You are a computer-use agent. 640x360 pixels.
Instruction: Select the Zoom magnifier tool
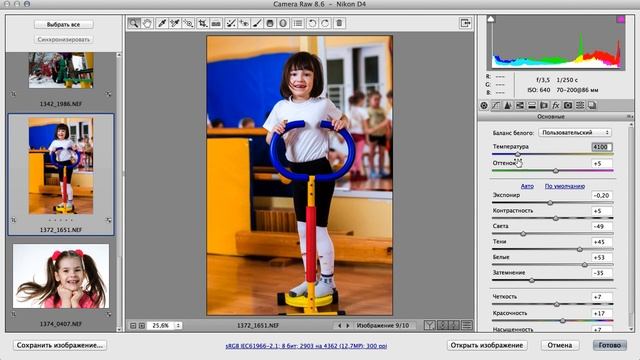(133, 23)
